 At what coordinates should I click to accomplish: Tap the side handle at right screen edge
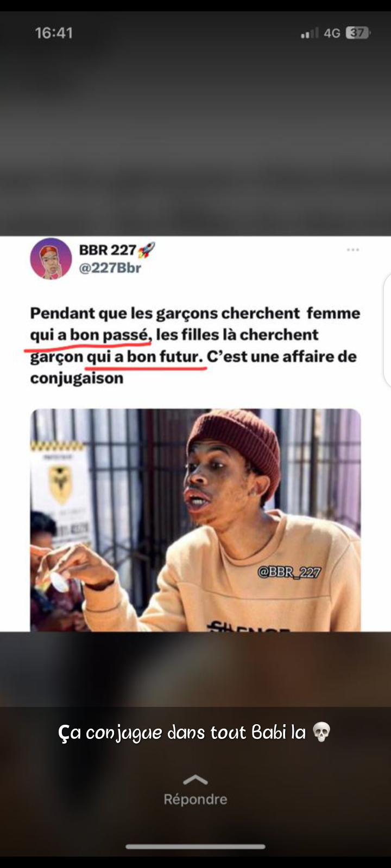point(387,330)
